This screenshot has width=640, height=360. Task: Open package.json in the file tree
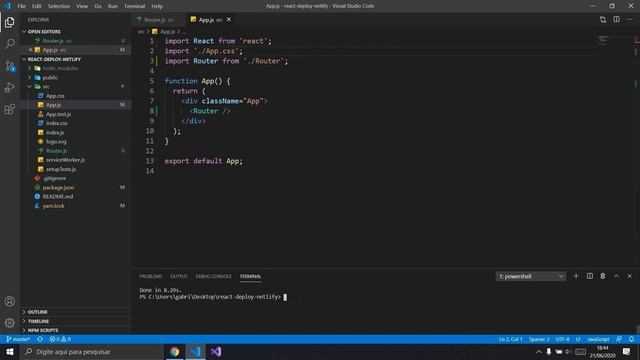[x=58, y=187]
